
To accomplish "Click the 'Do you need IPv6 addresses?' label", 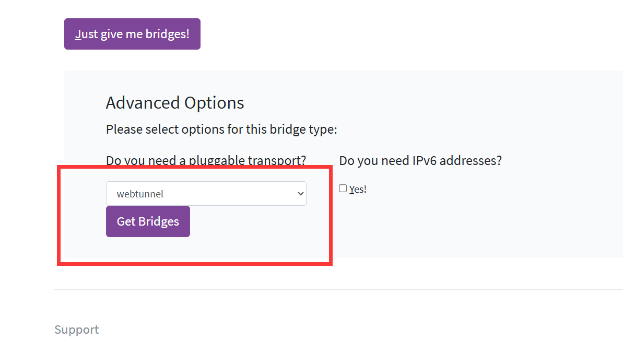I will coord(420,160).
